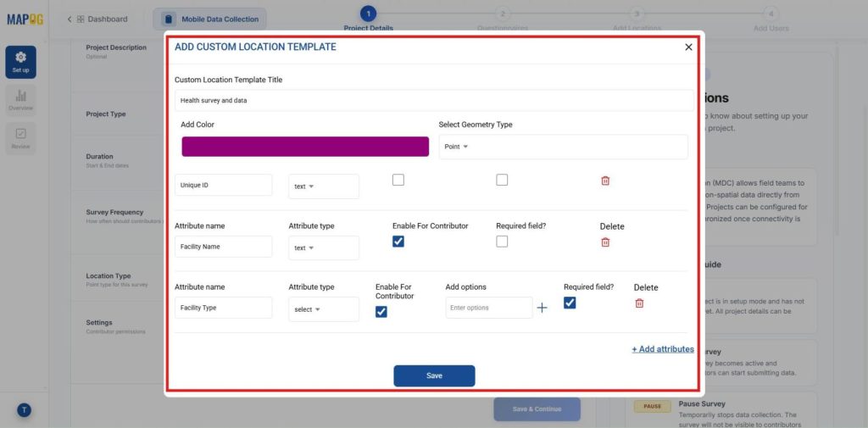Switch to the Mobile Data Collection tab
This screenshot has width=868, height=428.
point(210,19)
